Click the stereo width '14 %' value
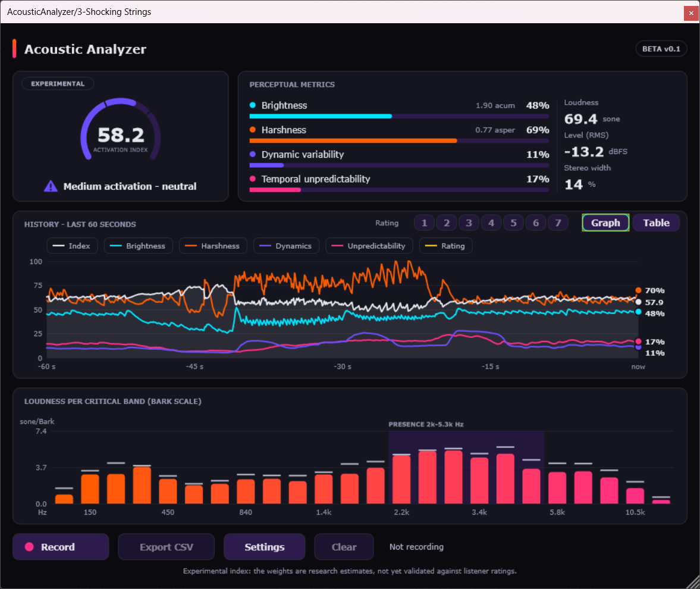Image resolution: width=700 pixels, height=589 pixels. click(x=580, y=184)
